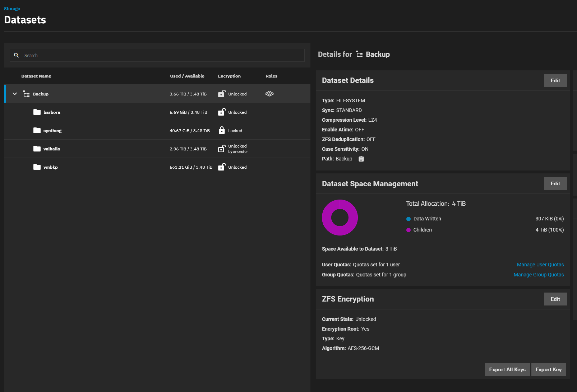This screenshot has width=577, height=392.
Task: Click the Used / Available column header
Action: 187,76
